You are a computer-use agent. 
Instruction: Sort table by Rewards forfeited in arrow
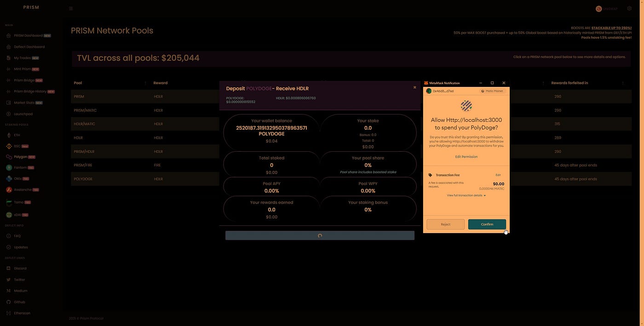(x=623, y=83)
